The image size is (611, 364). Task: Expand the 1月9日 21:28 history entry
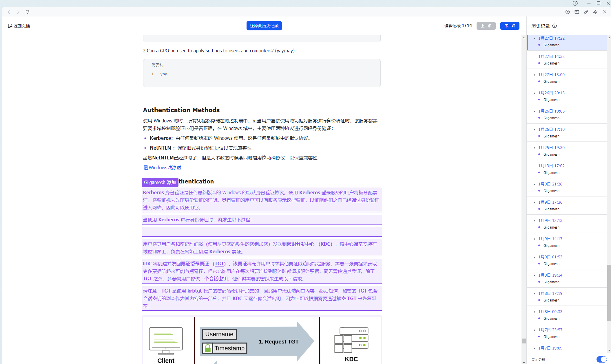point(535,184)
